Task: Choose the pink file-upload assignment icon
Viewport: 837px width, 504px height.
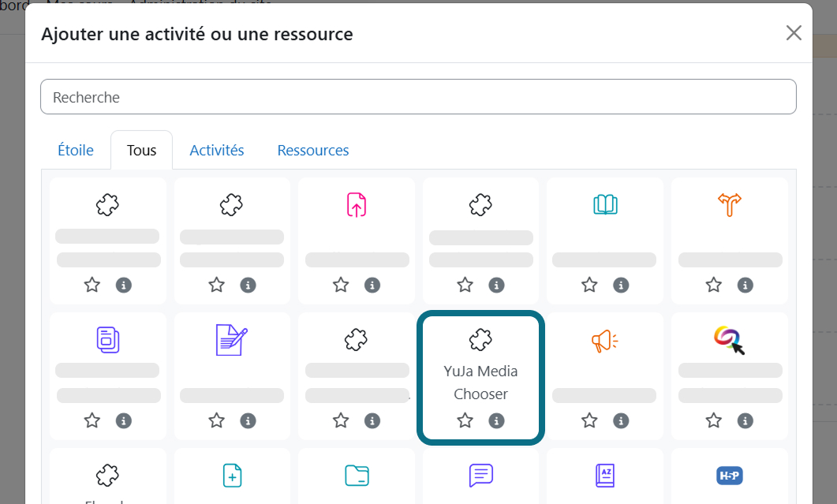Action: click(357, 205)
